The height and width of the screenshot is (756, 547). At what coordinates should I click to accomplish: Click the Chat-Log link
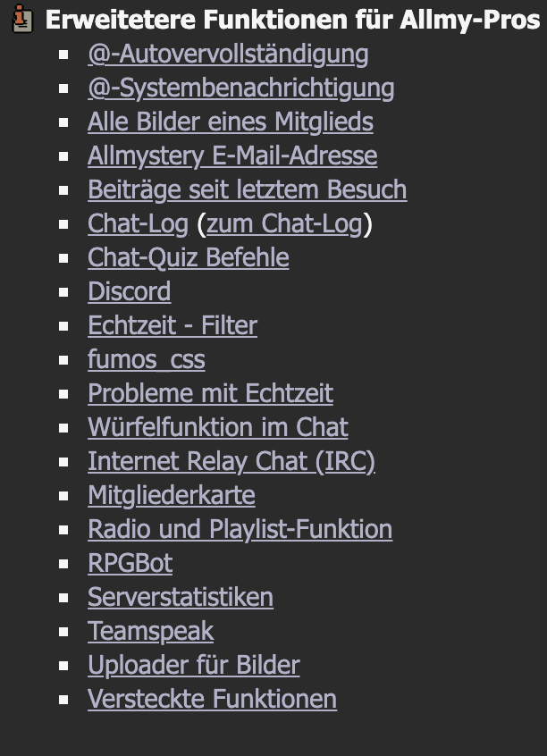point(138,223)
